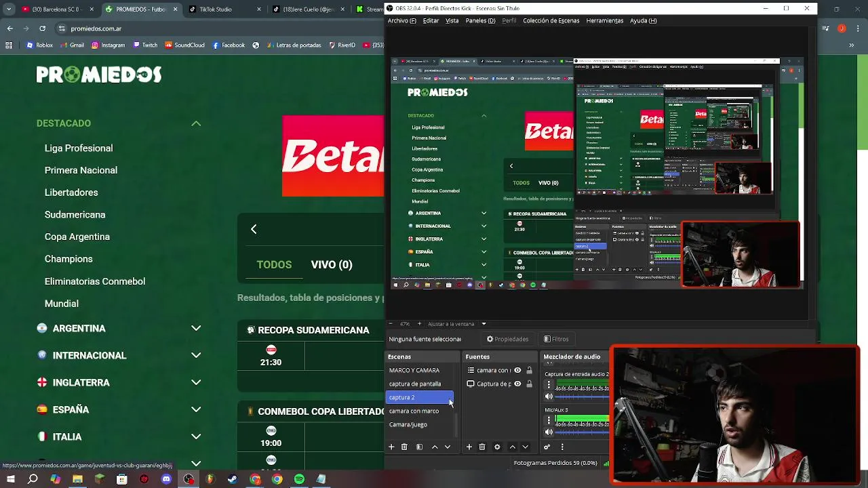Image resolution: width=868 pixels, height=488 pixels.
Task: Reload the Chrome page
Action: click(x=43, y=28)
